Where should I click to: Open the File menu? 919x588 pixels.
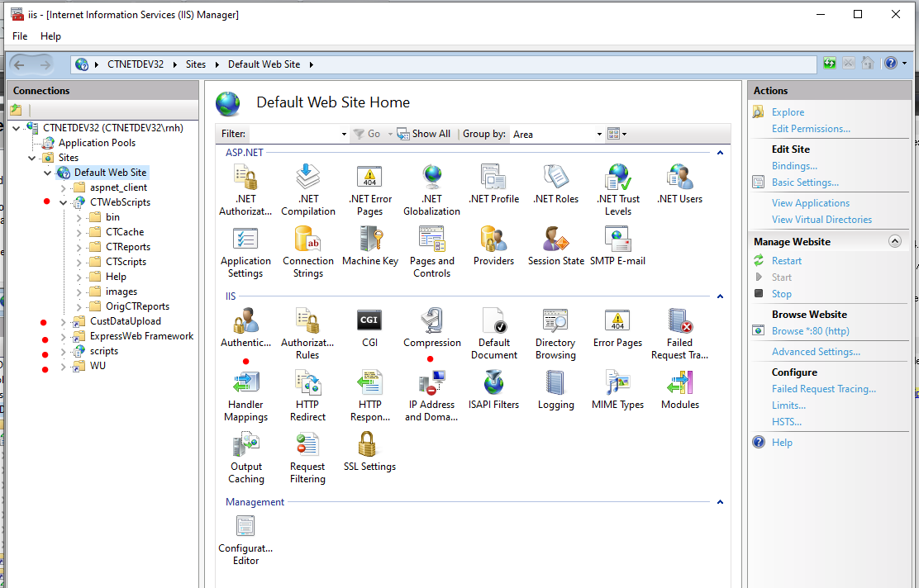coord(20,36)
